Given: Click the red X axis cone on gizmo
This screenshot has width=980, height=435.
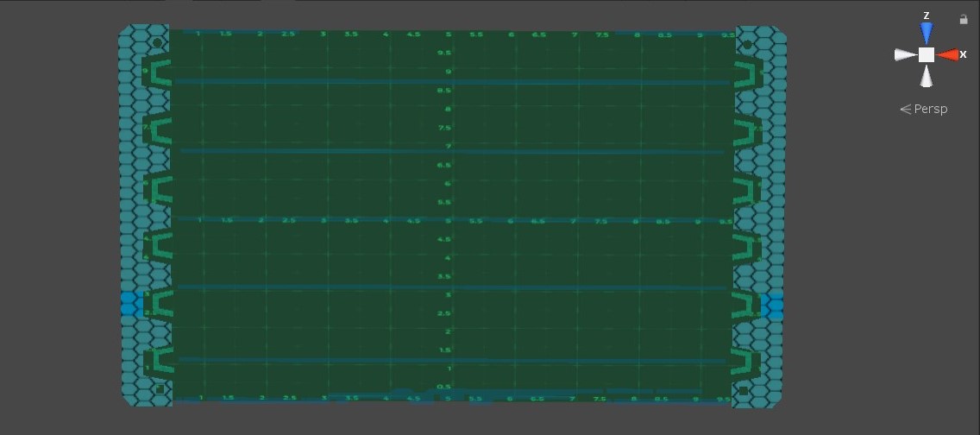Looking at the screenshot, I should pyautogui.click(x=948, y=55).
